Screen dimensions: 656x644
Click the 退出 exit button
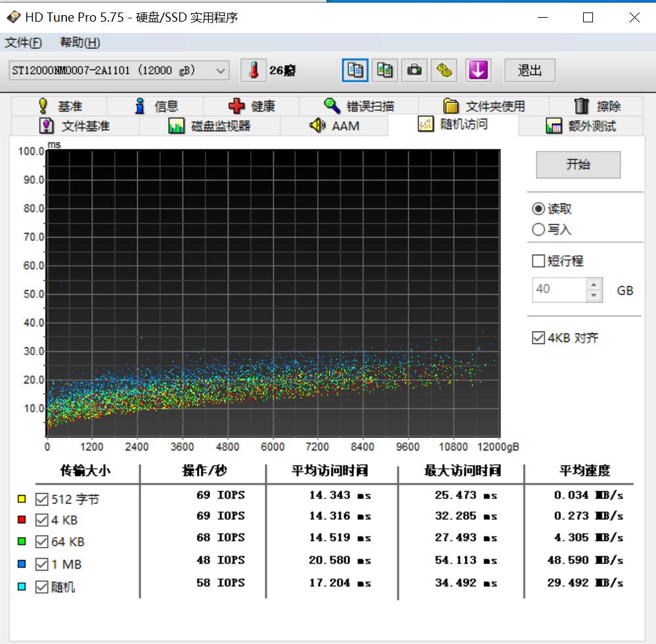click(x=529, y=70)
